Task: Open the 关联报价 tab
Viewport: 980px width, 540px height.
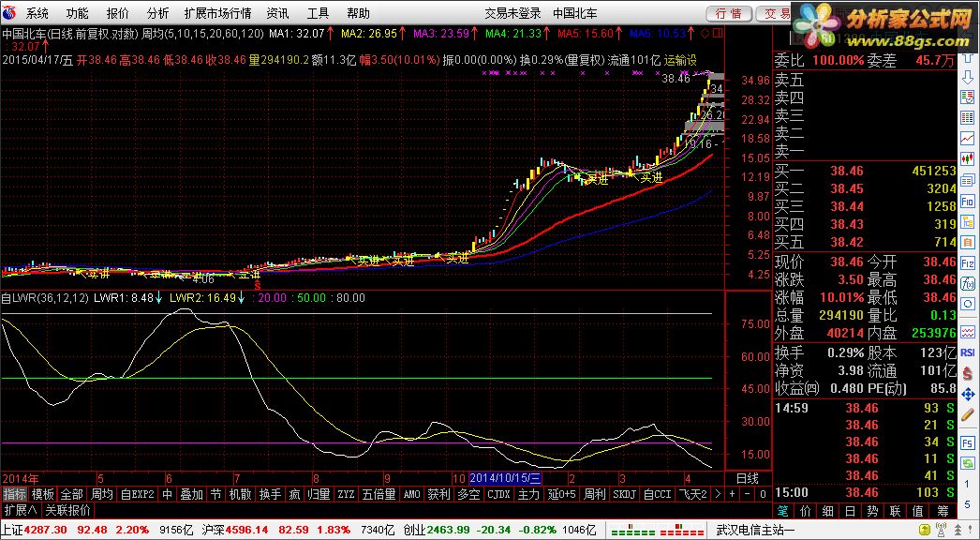Action: 68,510
